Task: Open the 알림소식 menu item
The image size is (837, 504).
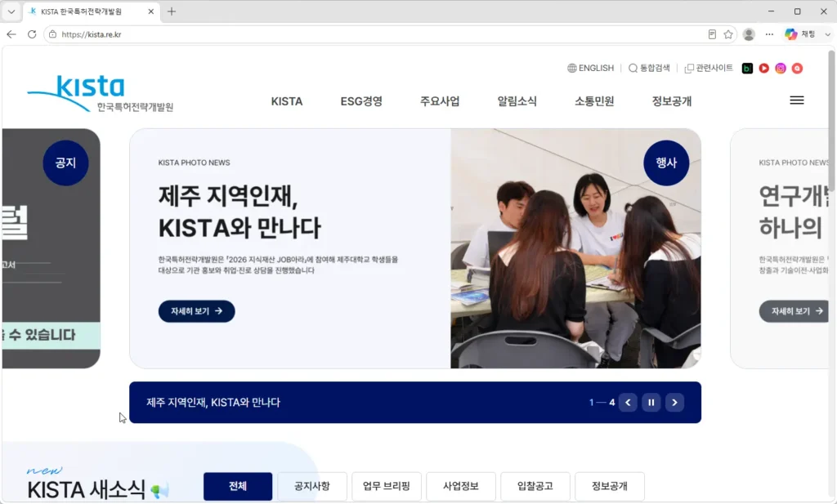Action: (x=517, y=101)
